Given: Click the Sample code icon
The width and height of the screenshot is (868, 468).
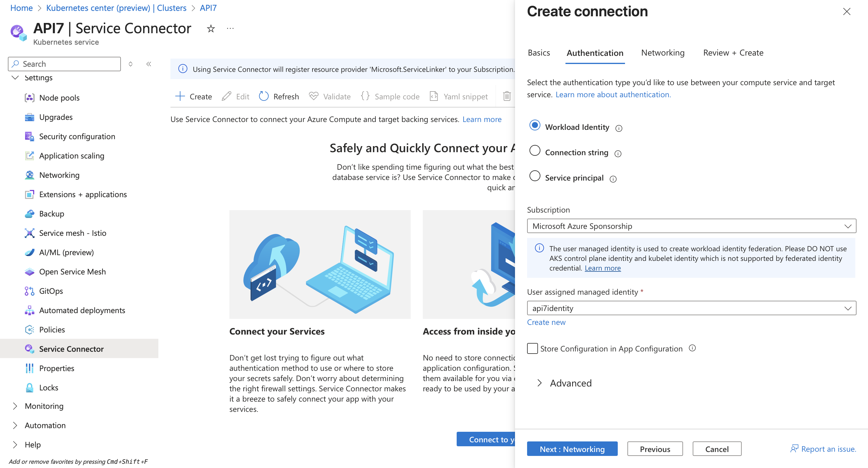Looking at the screenshot, I should click(x=365, y=96).
